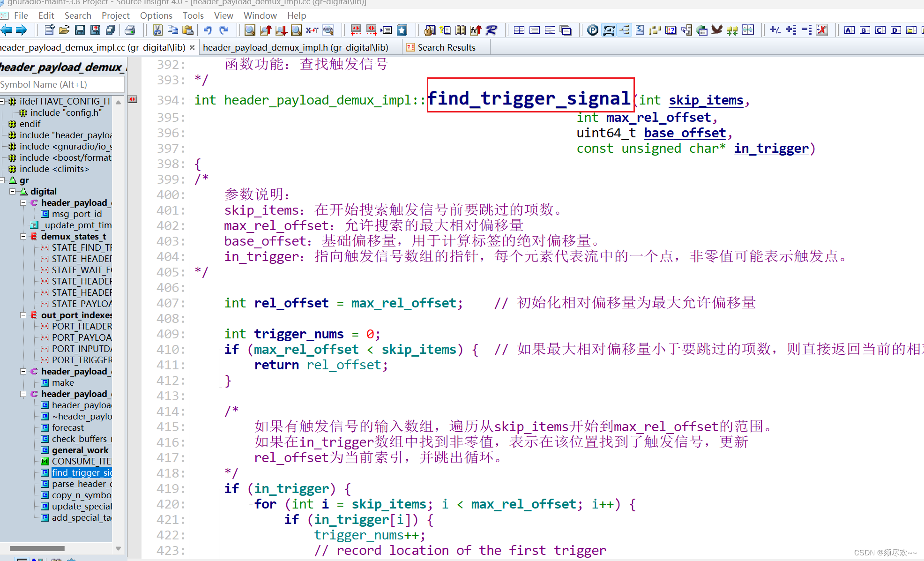
Task: Click the Bookmark star icon
Action: point(402,30)
